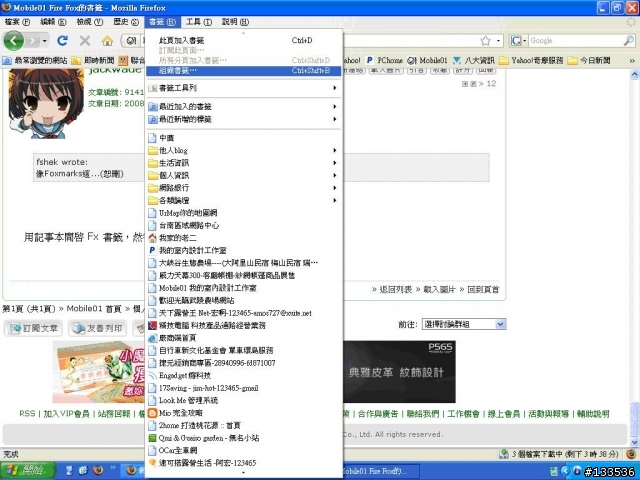Image resolution: width=640 pixels, height=480 pixels.
Task: Open the search engine selector icon
Action: point(518,40)
